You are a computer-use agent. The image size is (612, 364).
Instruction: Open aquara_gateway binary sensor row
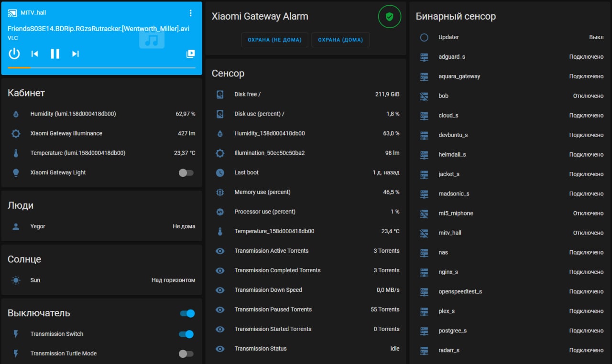tap(510, 76)
